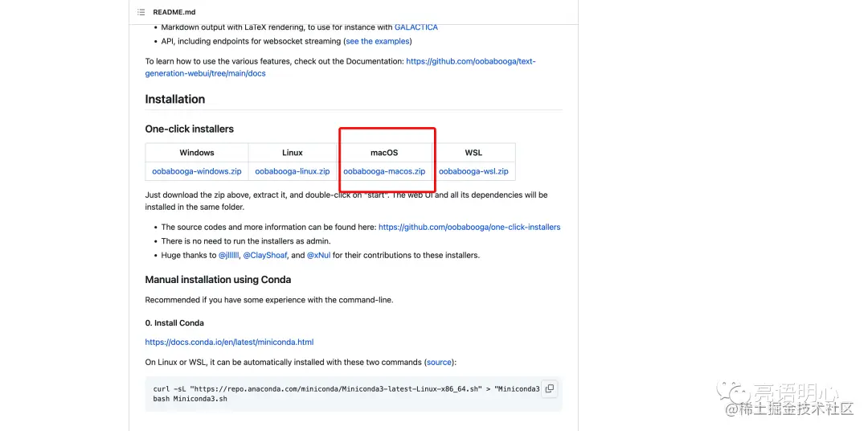
Task: Open the GALACTICA link
Action: [x=416, y=27]
